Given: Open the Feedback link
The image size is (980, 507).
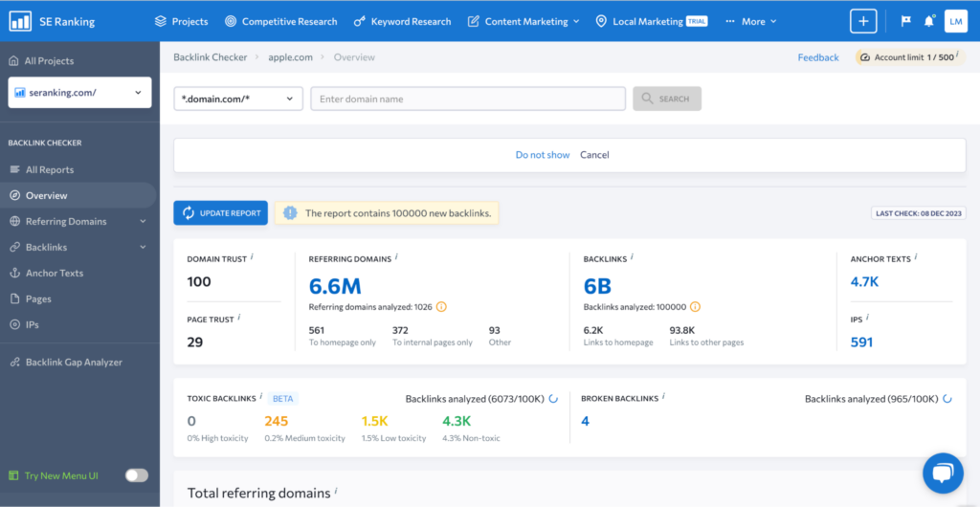Looking at the screenshot, I should (818, 57).
